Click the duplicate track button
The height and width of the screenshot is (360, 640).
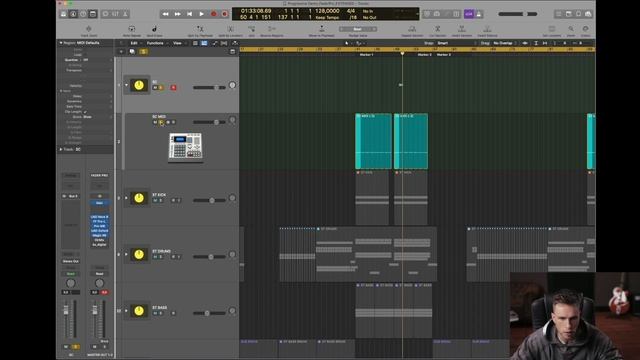coord(132,52)
